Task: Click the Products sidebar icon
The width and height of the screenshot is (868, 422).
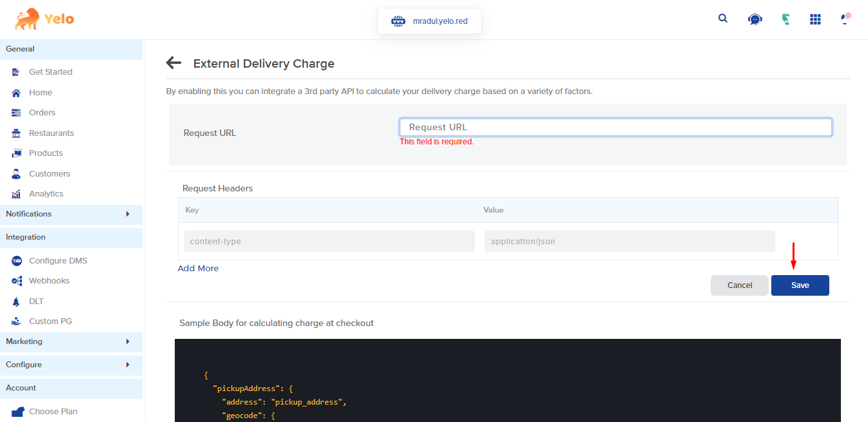Action: 16,153
